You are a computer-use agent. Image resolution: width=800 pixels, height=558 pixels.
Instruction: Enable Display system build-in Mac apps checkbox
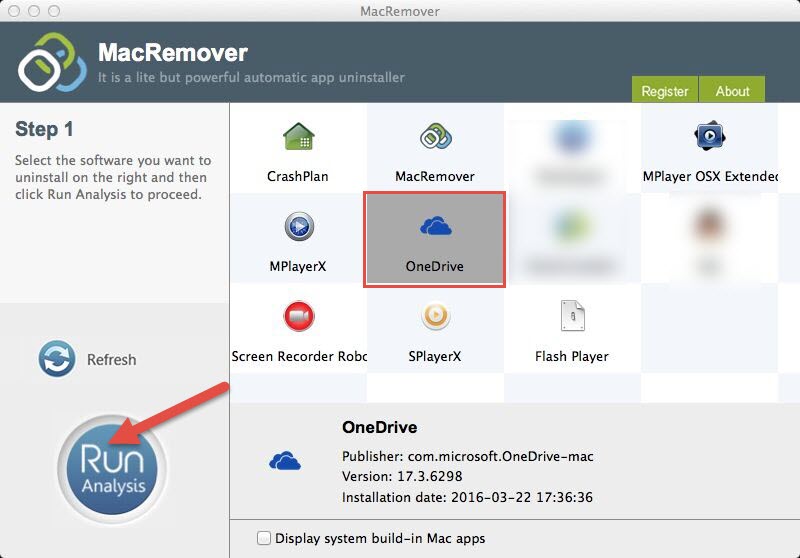point(264,538)
